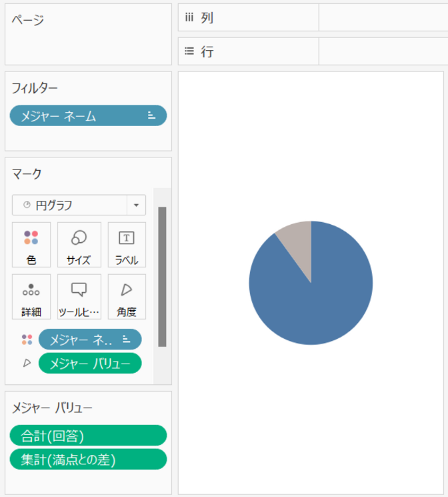
Task: Select メジャー ネーム pill in マーク card
Action: (x=90, y=340)
